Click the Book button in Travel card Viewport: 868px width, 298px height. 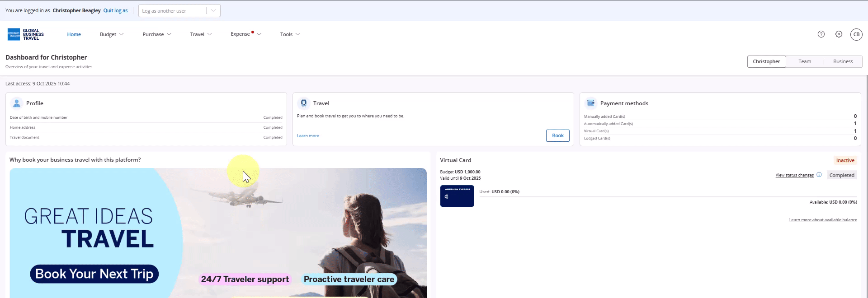pyautogui.click(x=557, y=135)
